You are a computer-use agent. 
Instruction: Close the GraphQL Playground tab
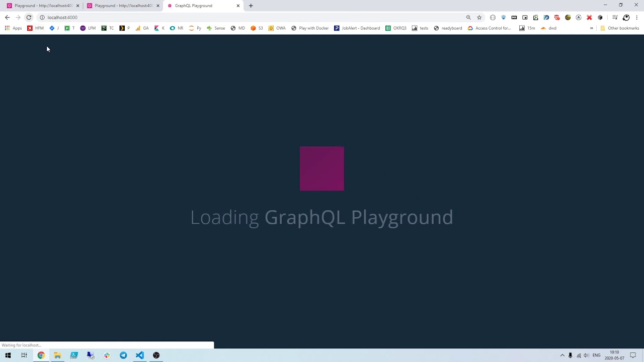pyautogui.click(x=238, y=6)
